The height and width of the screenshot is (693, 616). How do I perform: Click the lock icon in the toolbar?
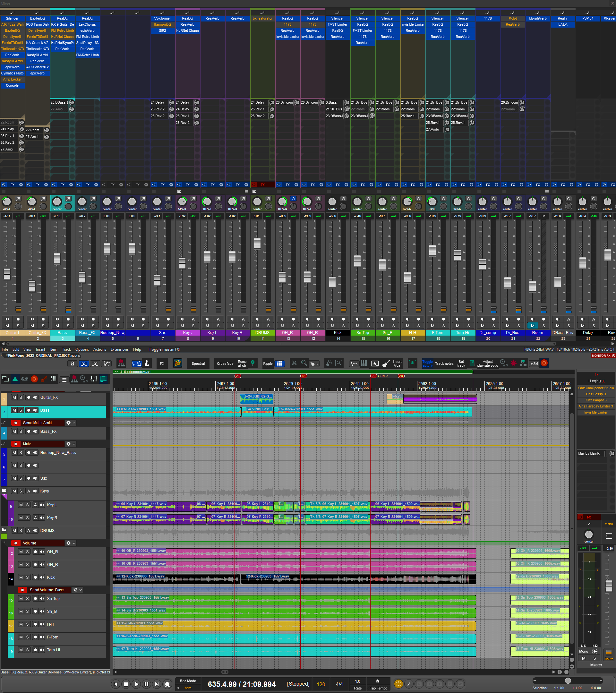coord(73,364)
